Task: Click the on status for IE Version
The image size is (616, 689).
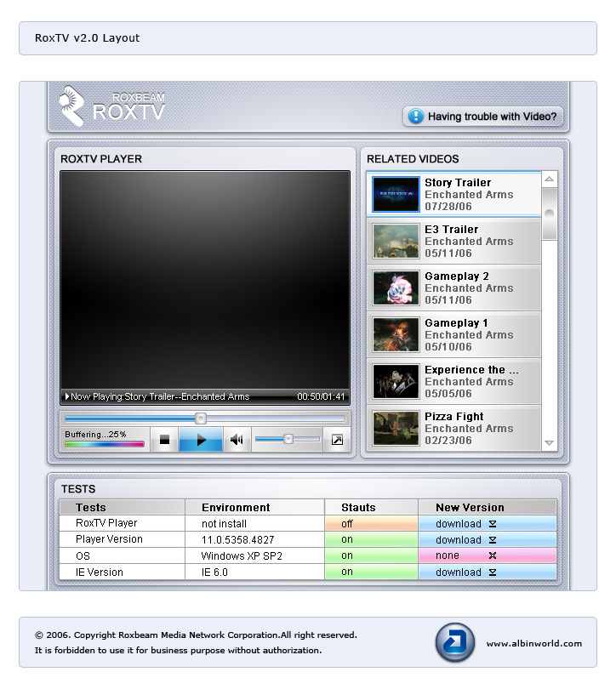Action: [371, 572]
